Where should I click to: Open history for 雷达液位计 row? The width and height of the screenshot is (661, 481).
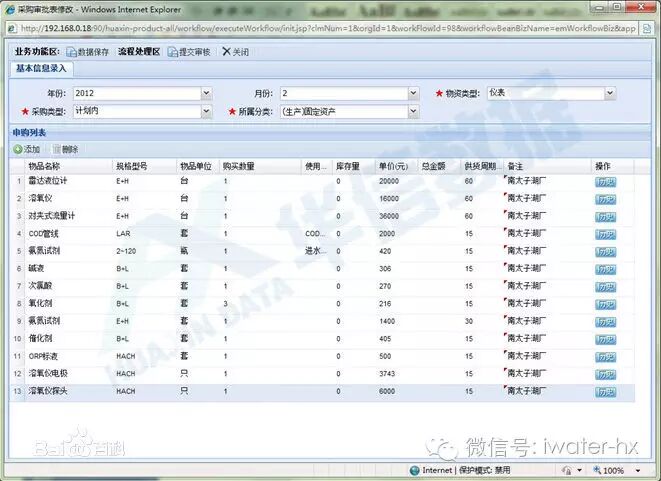pyautogui.click(x=605, y=182)
